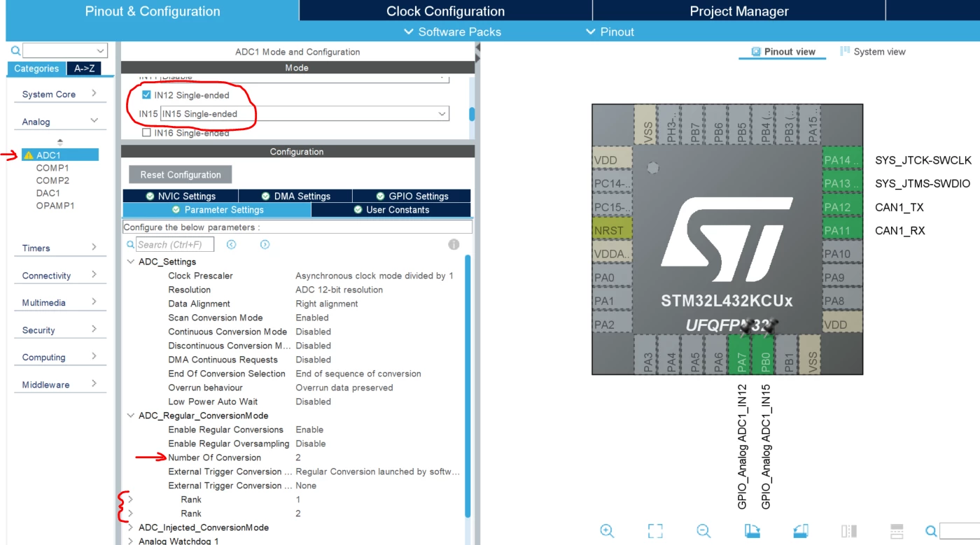The width and height of the screenshot is (980, 545).
Task: Click the ADC1 warning icon
Action: tap(29, 155)
